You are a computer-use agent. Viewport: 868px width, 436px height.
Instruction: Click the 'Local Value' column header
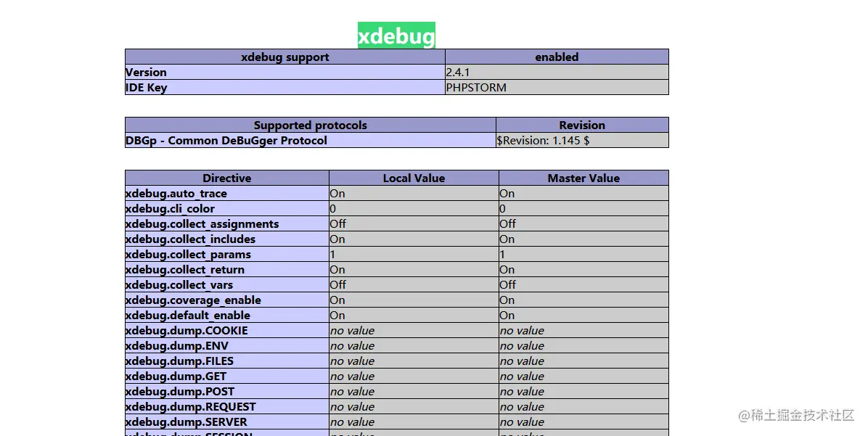coord(414,178)
